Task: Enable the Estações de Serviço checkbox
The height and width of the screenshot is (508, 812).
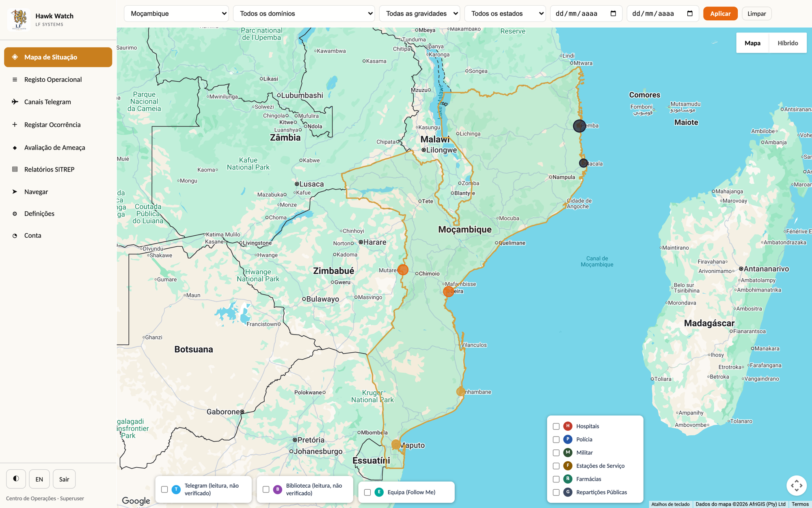Action: (x=556, y=466)
